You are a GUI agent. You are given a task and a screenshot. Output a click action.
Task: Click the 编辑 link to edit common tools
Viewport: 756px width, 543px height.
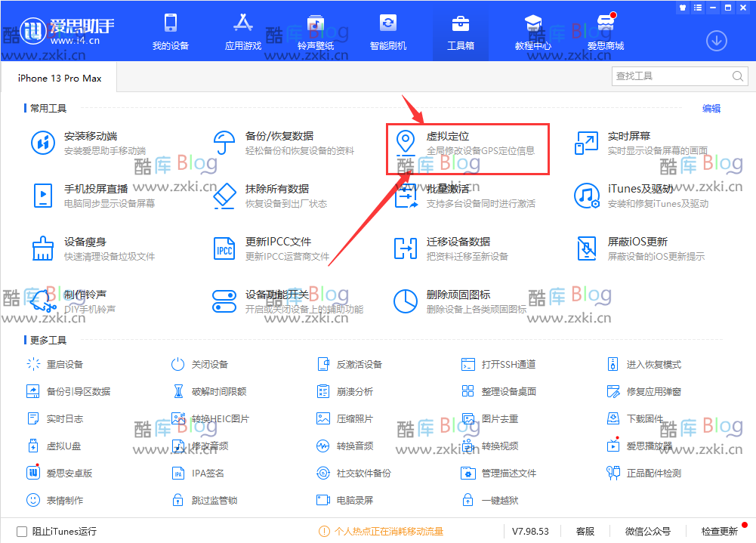click(711, 108)
